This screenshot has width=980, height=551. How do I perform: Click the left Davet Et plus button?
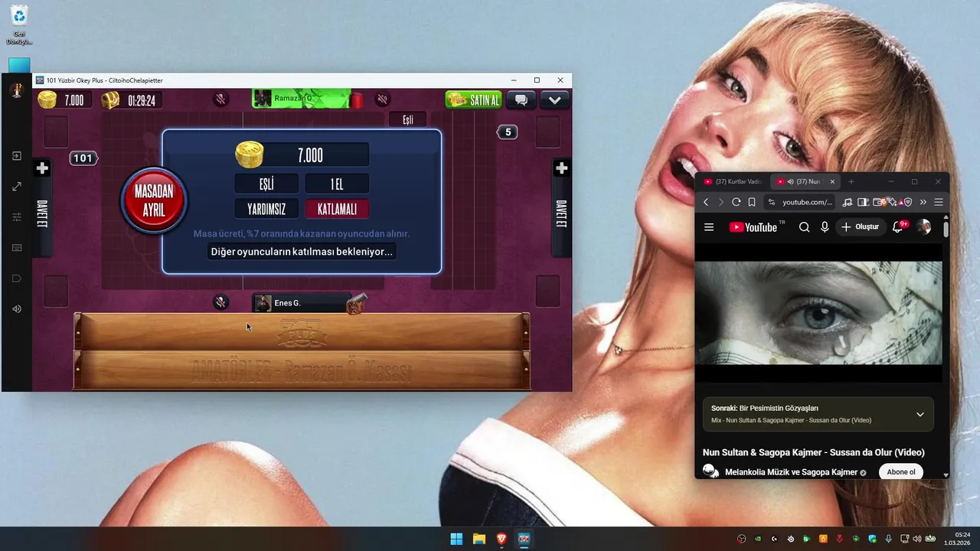(42, 168)
